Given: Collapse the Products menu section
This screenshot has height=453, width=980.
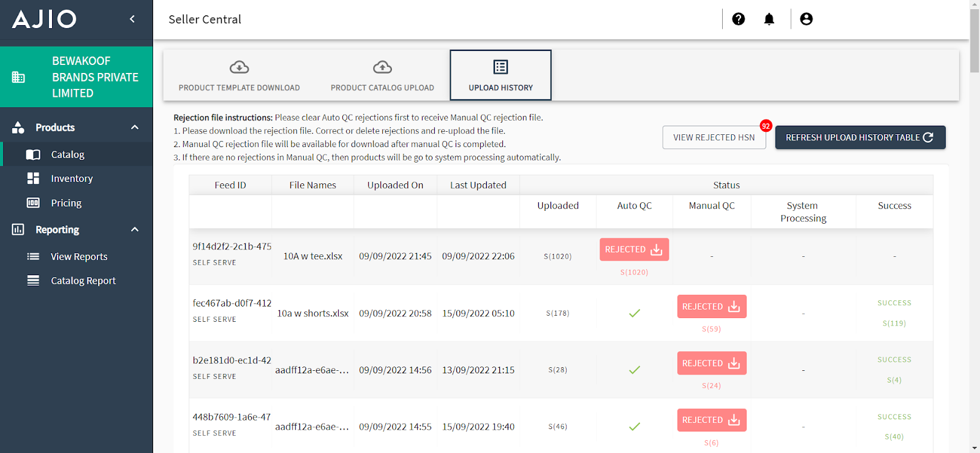Looking at the screenshot, I should (135, 128).
